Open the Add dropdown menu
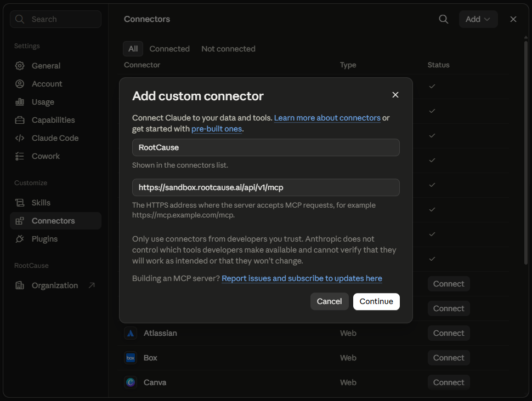This screenshot has width=532, height=401. [478, 19]
